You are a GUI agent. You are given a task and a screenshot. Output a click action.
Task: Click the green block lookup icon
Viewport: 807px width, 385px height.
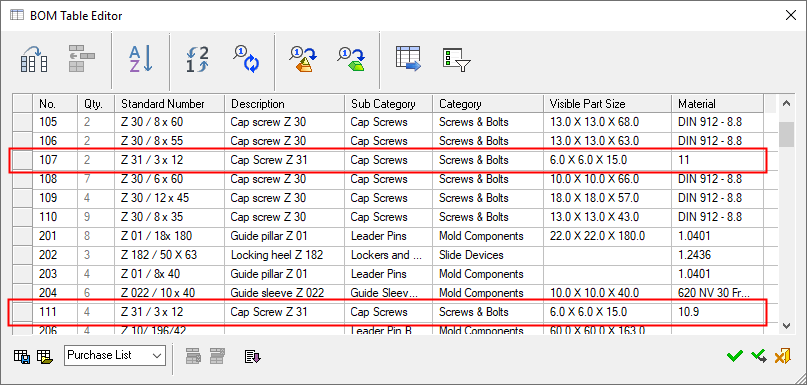352,59
